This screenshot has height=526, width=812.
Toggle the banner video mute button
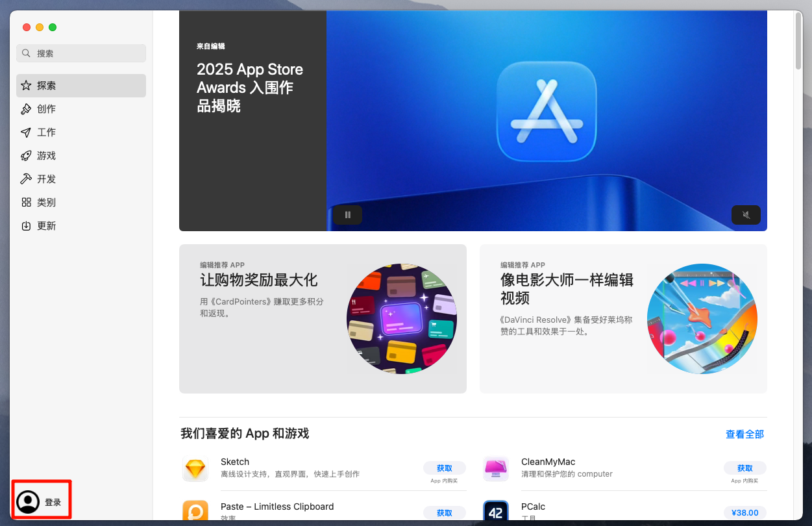(746, 215)
